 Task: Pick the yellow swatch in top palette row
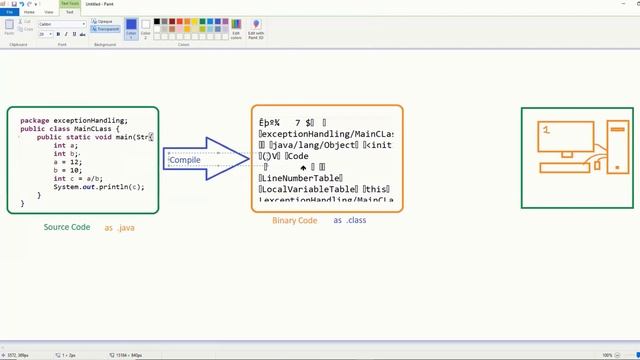click(x=195, y=21)
